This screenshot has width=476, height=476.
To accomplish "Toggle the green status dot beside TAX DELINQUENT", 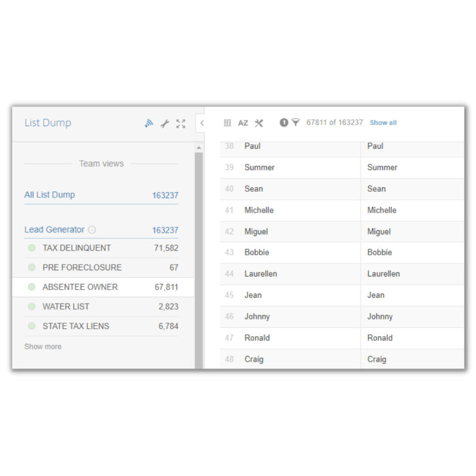I will pyautogui.click(x=31, y=248).
